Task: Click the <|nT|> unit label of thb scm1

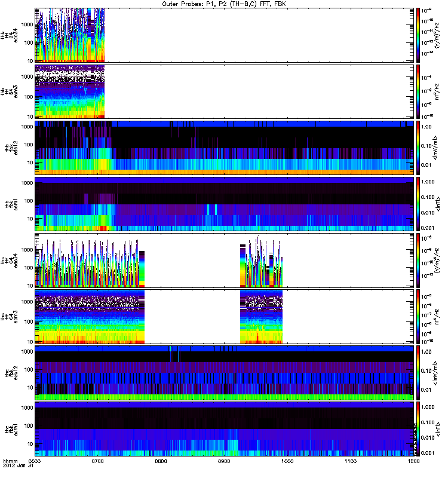Action: point(438,204)
